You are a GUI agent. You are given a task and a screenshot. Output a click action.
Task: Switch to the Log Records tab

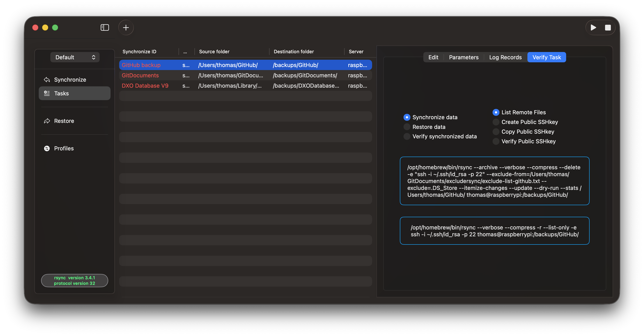coord(505,57)
